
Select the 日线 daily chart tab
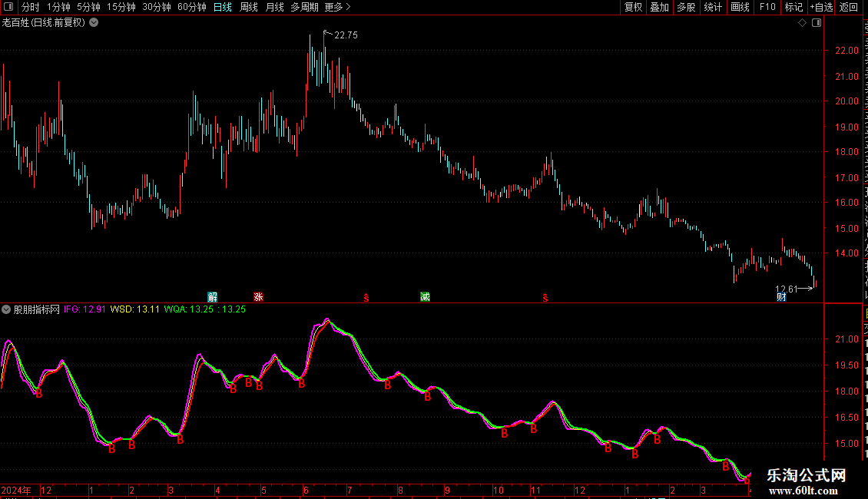[x=223, y=7]
